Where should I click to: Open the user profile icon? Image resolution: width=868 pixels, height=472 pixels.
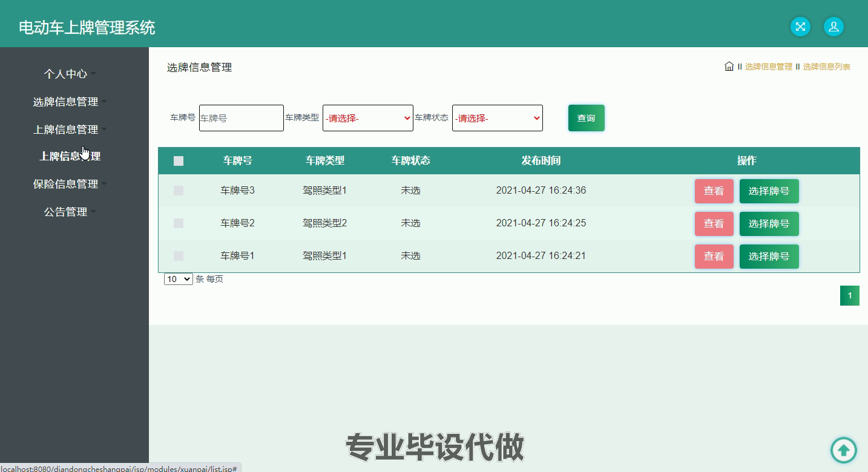pyautogui.click(x=833, y=27)
